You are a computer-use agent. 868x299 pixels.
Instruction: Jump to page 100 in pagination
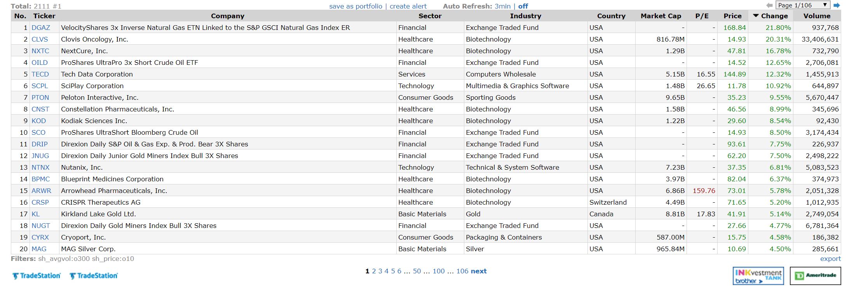tap(439, 271)
